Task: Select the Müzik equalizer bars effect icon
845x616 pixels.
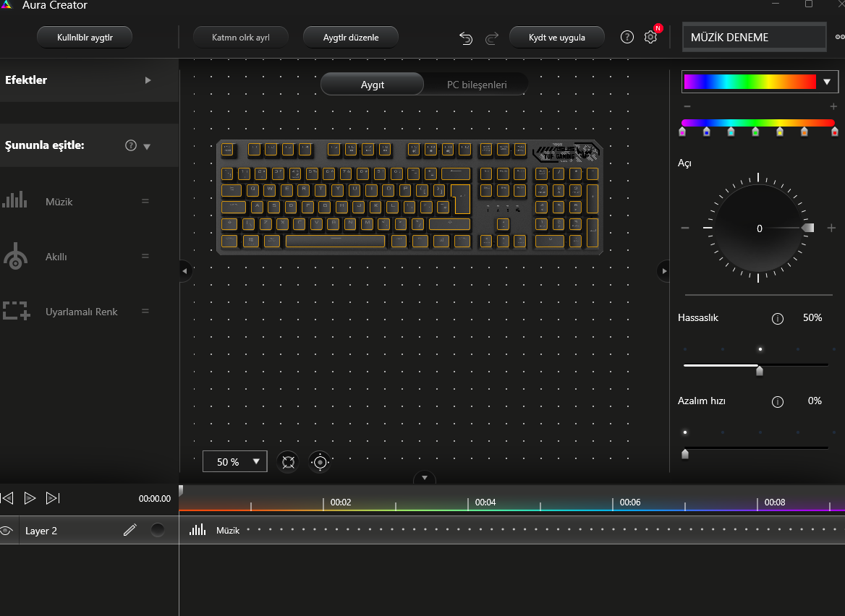Action: 14,200
